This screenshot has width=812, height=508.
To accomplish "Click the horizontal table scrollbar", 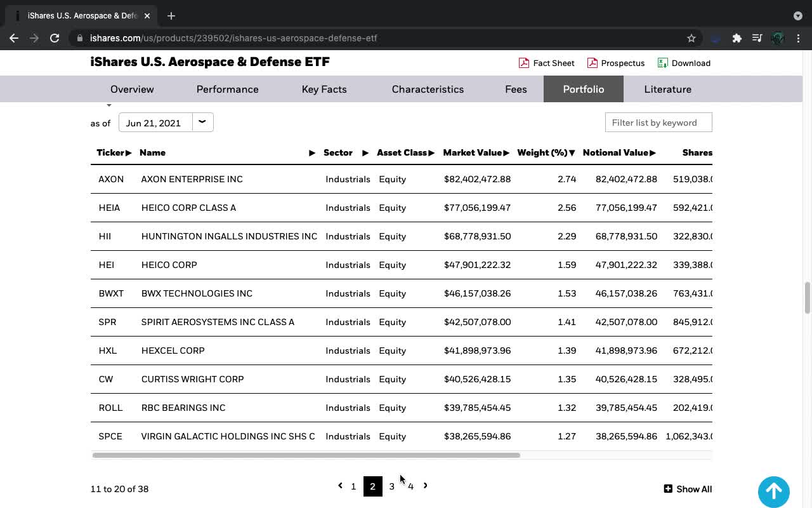I will (x=306, y=455).
